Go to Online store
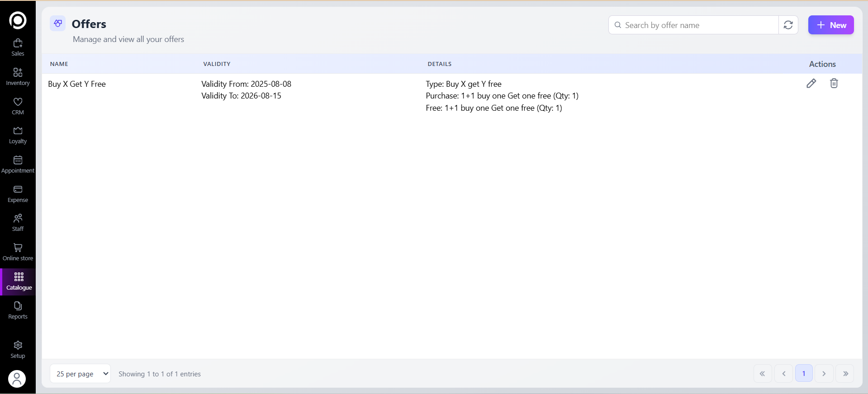Screen dimensions: 868x394 [18, 252]
